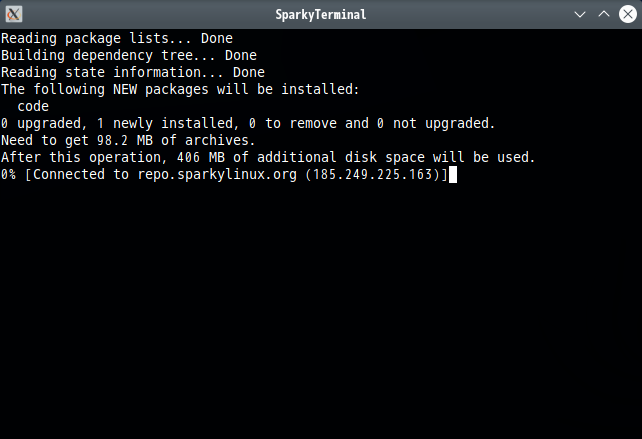Click the 'Reading package lists... Done' line
This screenshot has width=642, height=439.
(117, 38)
